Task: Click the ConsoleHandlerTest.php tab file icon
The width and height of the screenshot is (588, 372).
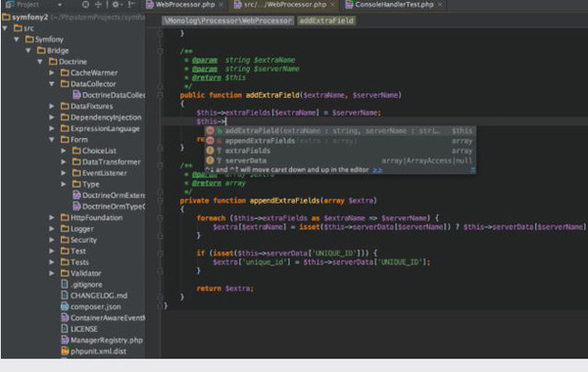Action: [x=349, y=5]
